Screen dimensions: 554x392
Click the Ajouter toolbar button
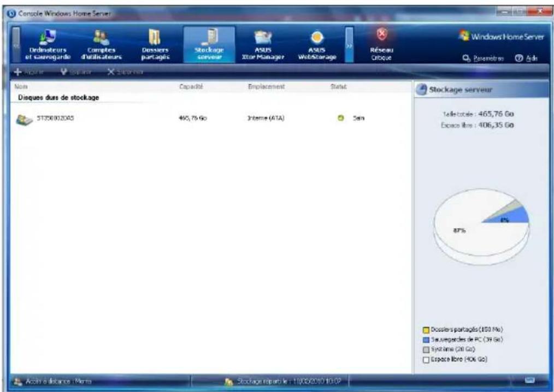pyautogui.click(x=29, y=72)
